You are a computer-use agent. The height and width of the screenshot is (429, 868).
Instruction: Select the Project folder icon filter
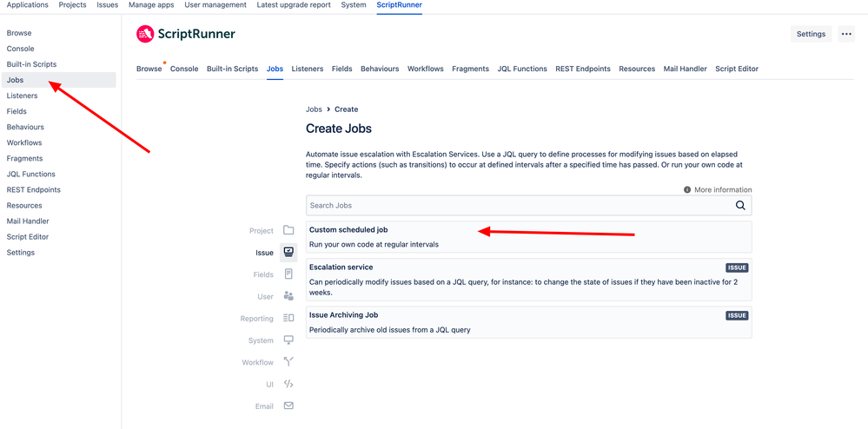pos(288,230)
